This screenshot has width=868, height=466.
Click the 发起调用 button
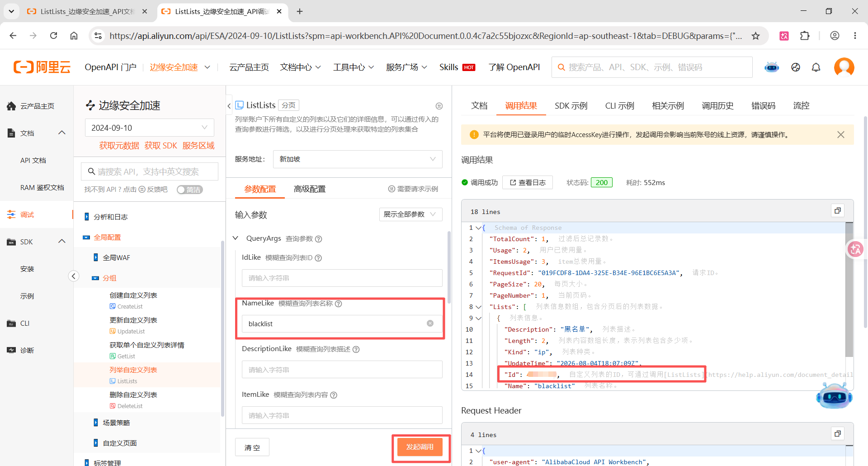coord(420,447)
